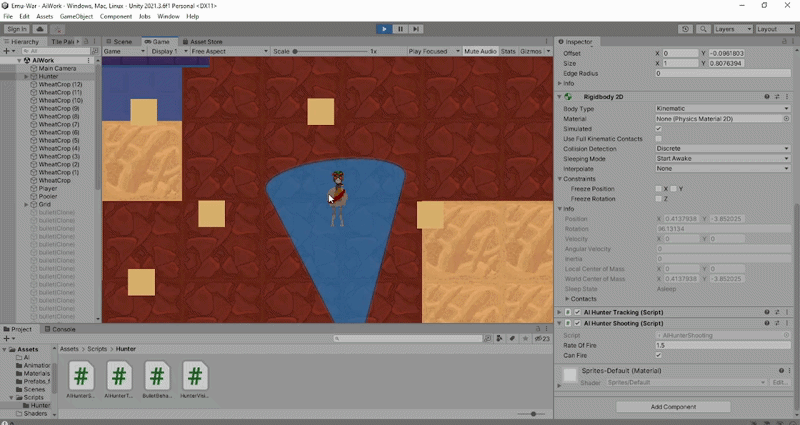Image resolution: width=800 pixels, height=425 pixels.
Task: Pause the game with the Pause button
Action: (x=400, y=29)
